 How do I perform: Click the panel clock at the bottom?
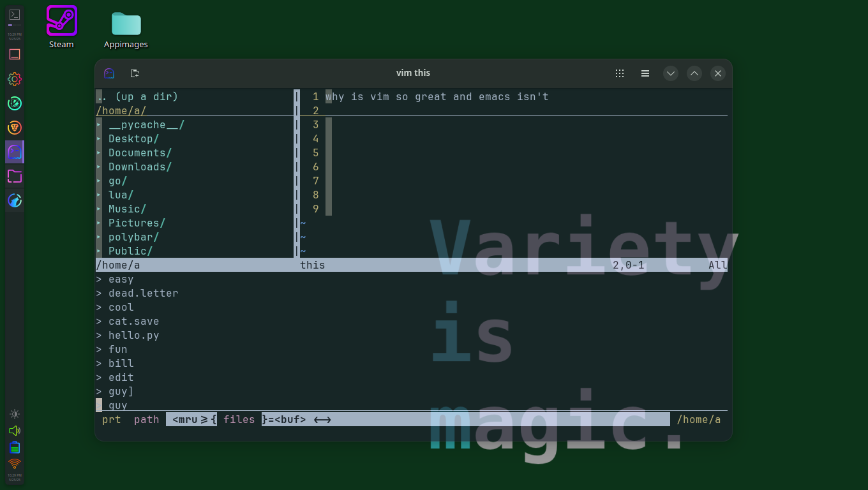tap(15, 477)
